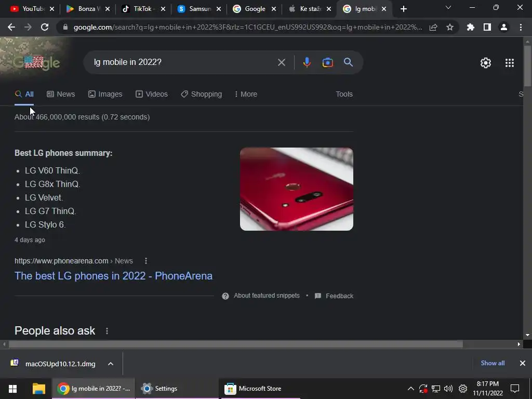This screenshot has height=399, width=532.
Task: Clear the search query with X
Action: point(281,62)
